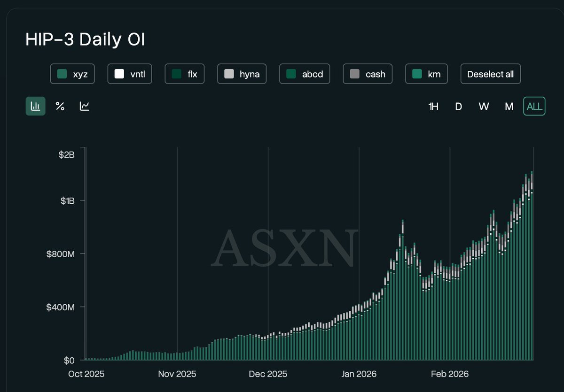Image resolution: width=564 pixels, height=392 pixels.
Task: Select the D time range
Action: tap(459, 106)
